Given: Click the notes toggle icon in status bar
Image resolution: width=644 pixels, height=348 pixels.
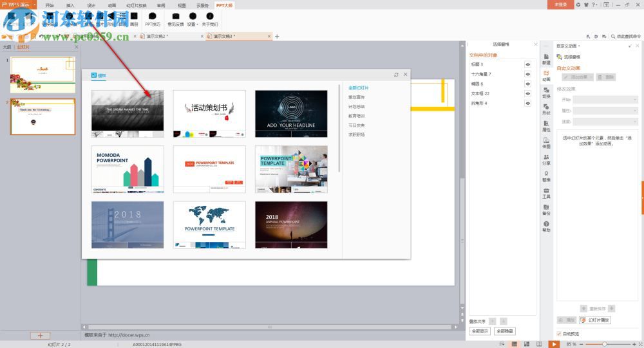Looking at the screenshot, I should tap(502, 344).
